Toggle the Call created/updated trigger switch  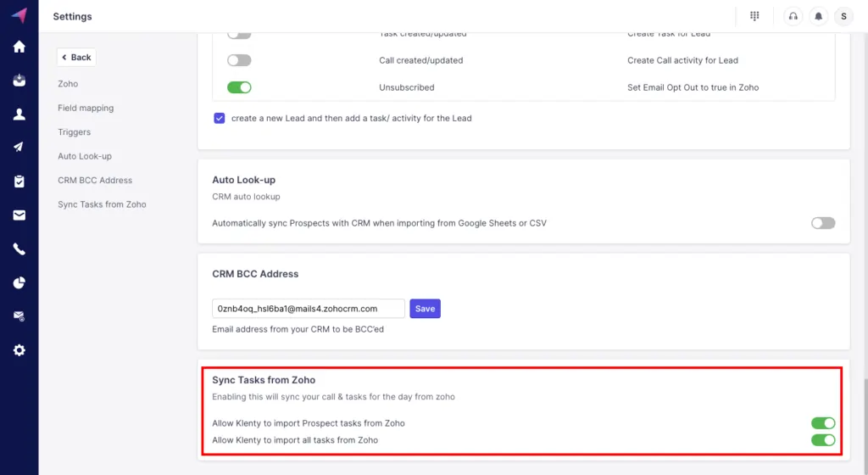239,59
